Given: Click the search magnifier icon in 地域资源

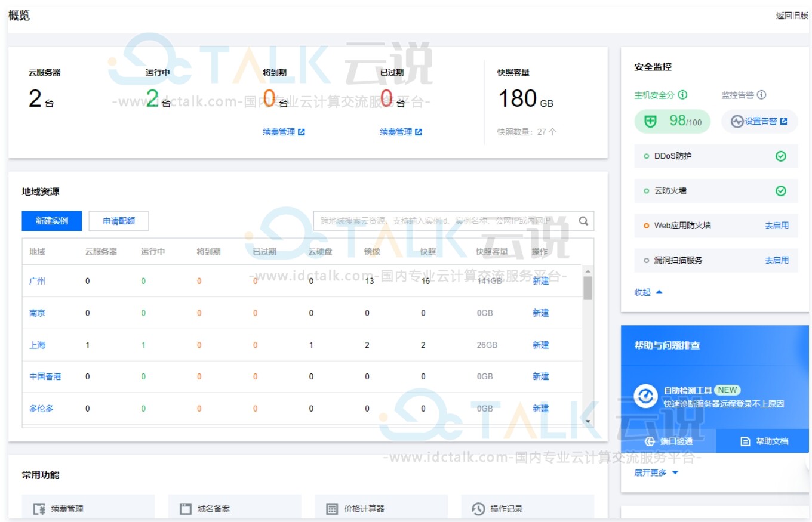Looking at the screenshot, I should click(583, 221).
